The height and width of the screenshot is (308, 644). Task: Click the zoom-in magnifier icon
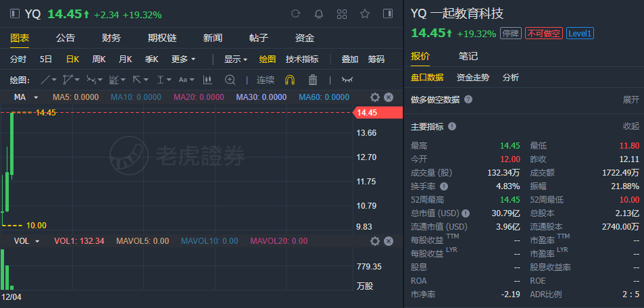coord(230,80)
